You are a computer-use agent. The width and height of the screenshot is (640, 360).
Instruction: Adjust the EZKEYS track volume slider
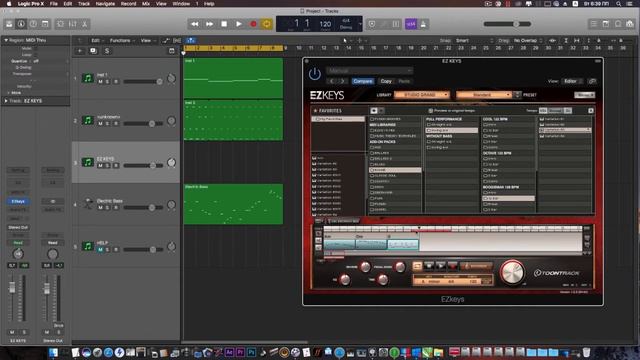[x=143, y=165]
